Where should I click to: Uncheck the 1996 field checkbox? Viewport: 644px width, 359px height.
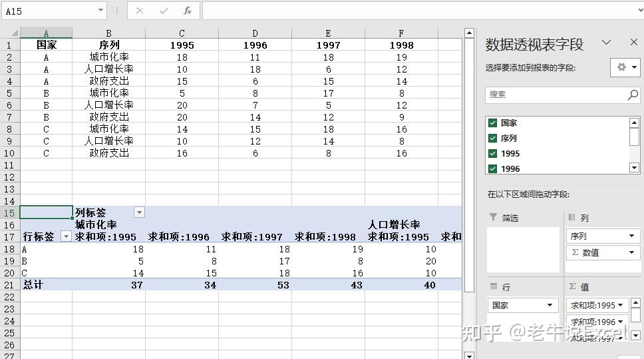[x=492, y=169]
